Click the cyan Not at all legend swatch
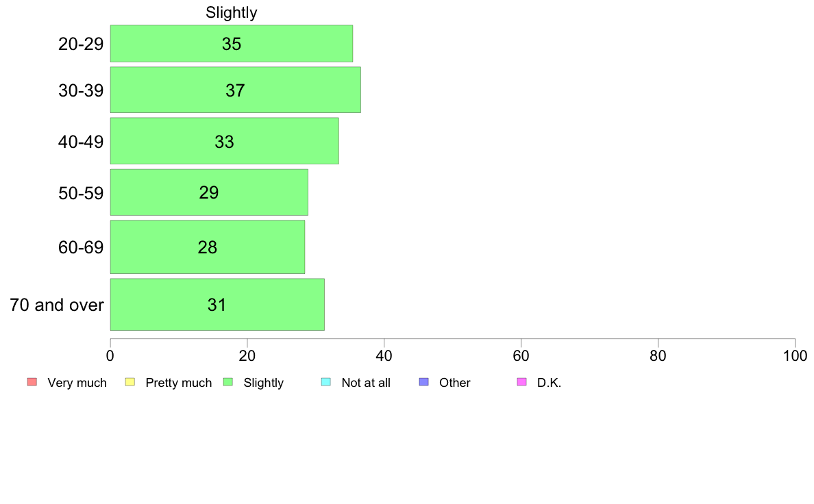This screenshot has width=814, height=504. 326,382
